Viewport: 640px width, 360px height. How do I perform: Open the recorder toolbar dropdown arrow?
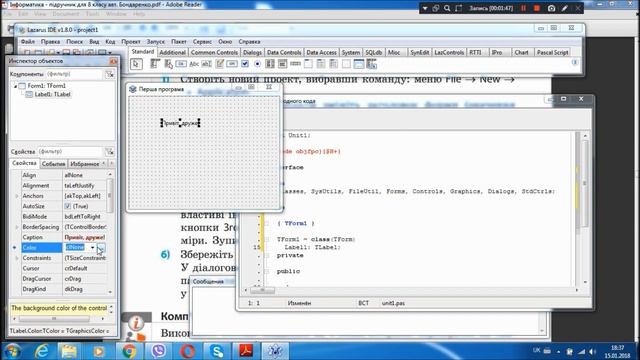pos(425,8)
